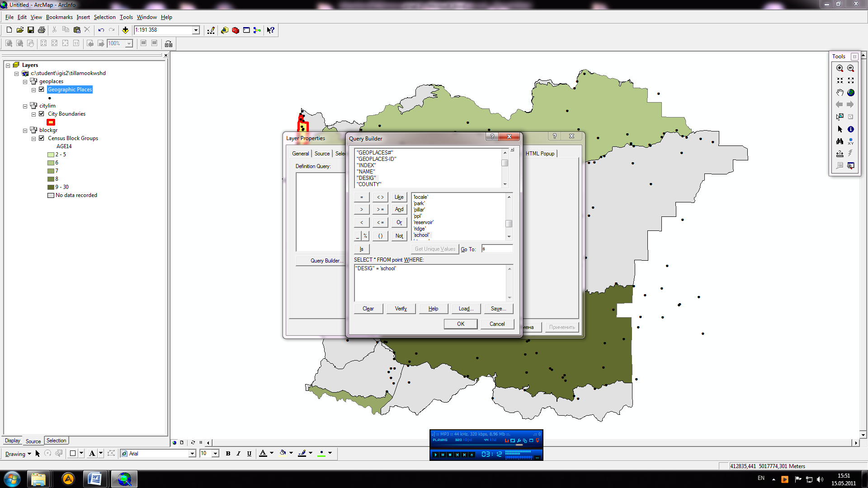Activate the What's This help pointer
The image size is (868, 488).
click(271, 30)
